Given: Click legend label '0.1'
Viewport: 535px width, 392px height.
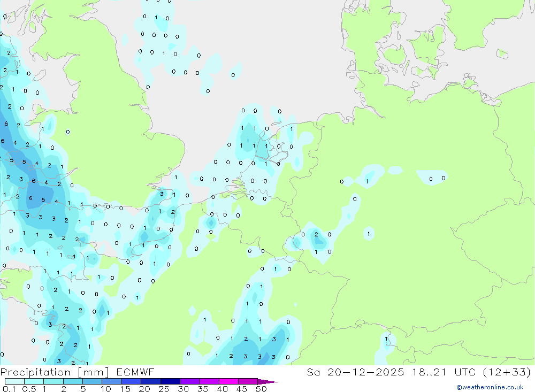Looking at the screenshot, I should (x=9, y=389).
